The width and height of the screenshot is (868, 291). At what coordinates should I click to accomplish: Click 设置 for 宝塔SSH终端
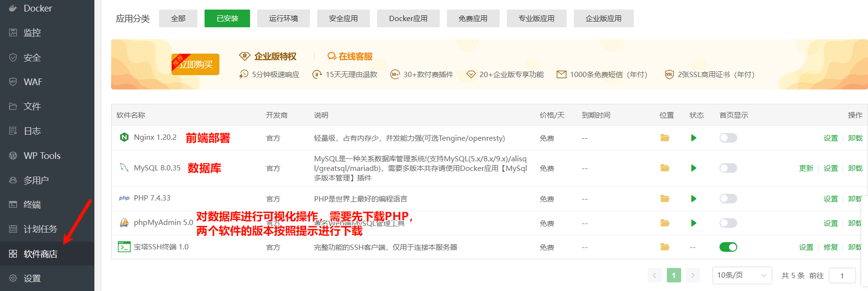point(806,247)
